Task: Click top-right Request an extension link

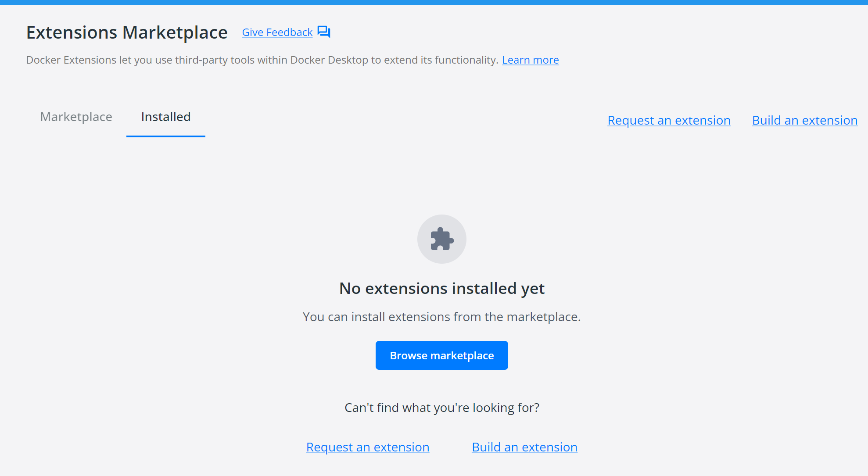Action: 669,120
